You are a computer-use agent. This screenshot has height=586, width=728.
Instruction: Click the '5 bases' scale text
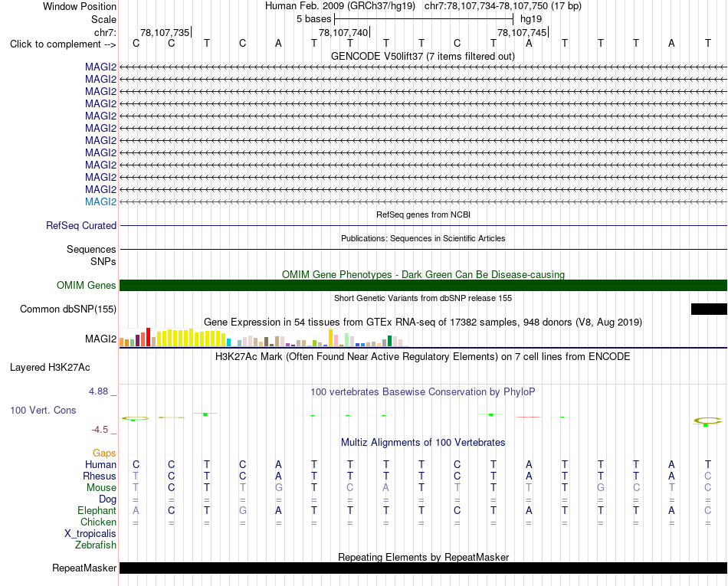(314, 19)
